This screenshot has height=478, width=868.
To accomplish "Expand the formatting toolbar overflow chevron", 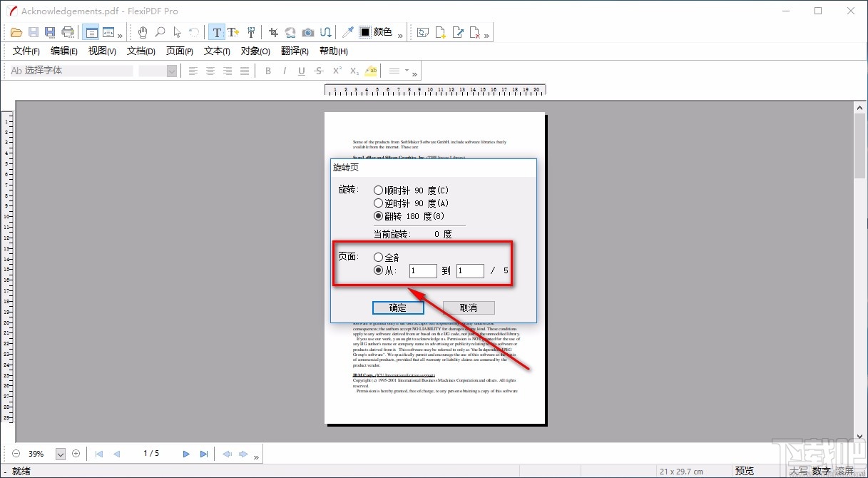I will [x=415, y=74].
